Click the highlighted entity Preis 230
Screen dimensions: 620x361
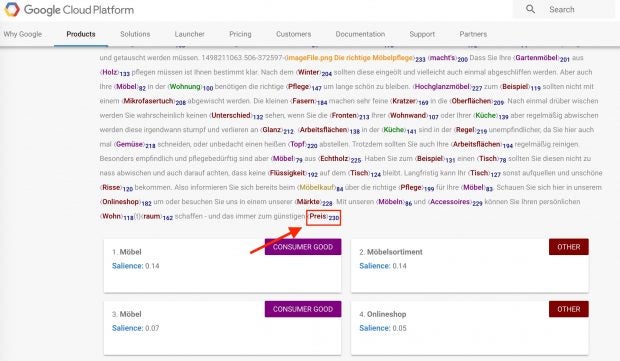[323, 217]
